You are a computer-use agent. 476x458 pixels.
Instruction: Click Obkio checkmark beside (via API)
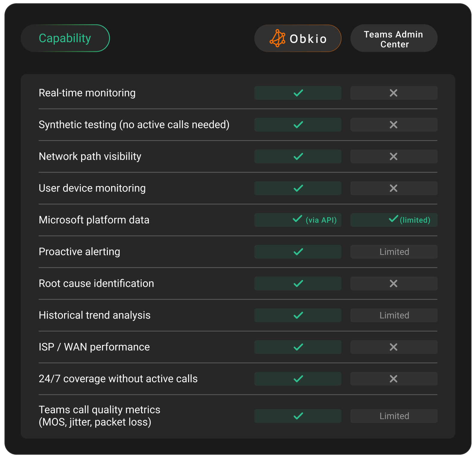coord(297,219)
